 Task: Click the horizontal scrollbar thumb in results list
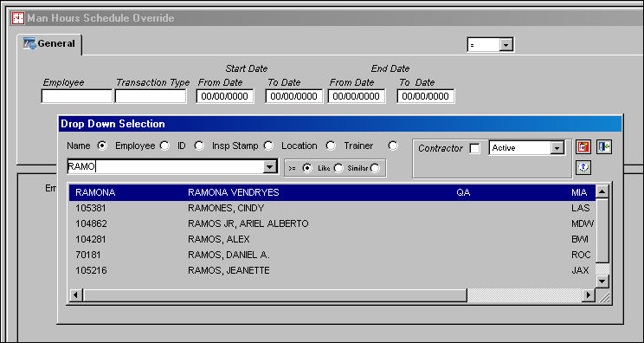[x=274, y=295]
